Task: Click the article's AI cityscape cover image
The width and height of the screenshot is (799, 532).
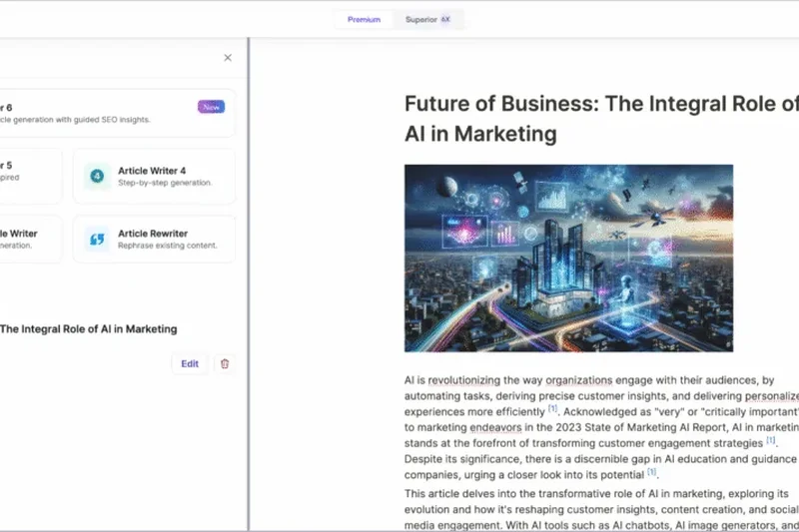Action: (568, 259)
